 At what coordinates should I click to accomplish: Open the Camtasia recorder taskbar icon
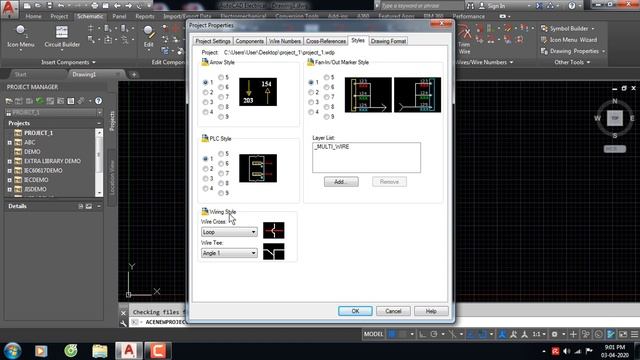pos(158,351)
